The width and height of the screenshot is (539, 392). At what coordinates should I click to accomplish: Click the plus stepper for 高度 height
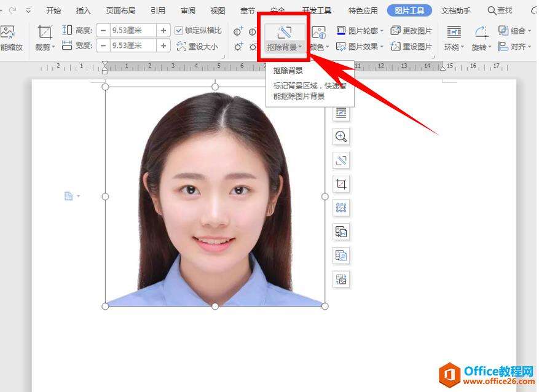[163, 30]
